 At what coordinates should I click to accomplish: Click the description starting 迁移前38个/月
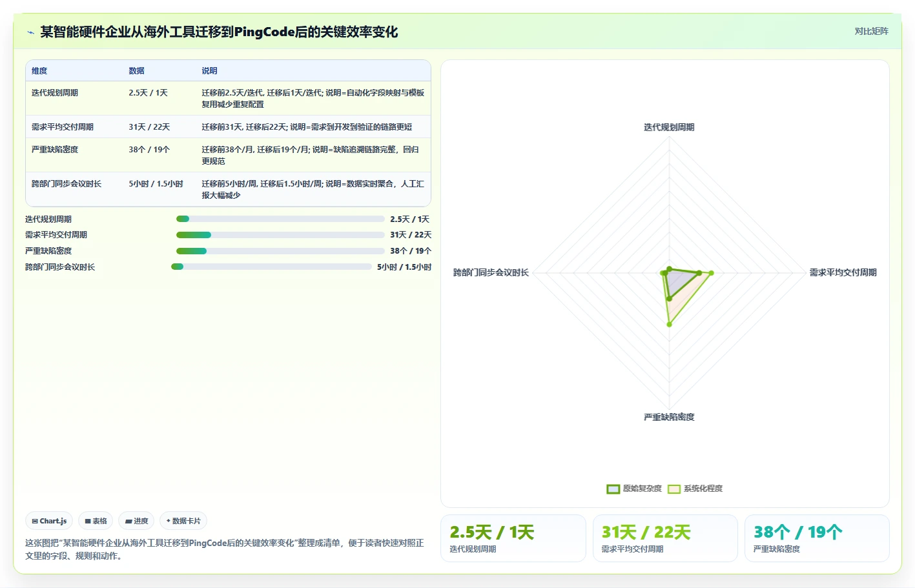pos(311,156)
